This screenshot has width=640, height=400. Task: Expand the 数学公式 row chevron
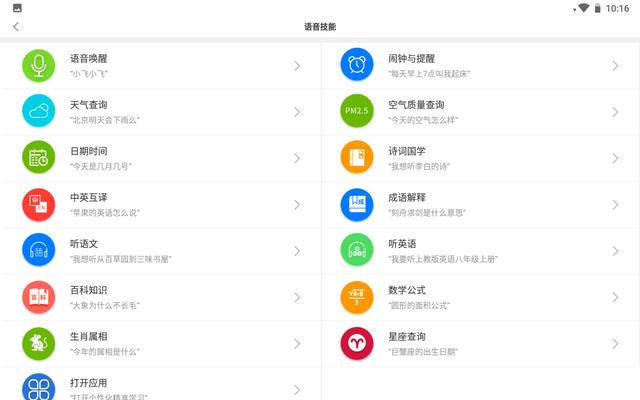pos(616,297)
